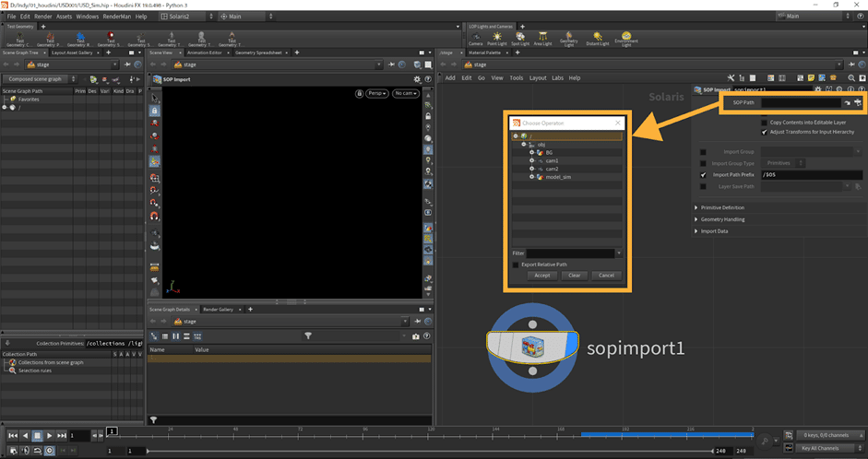Open the Persp viewport dropdown
This screenshot has height=459, width=868.
377,93
